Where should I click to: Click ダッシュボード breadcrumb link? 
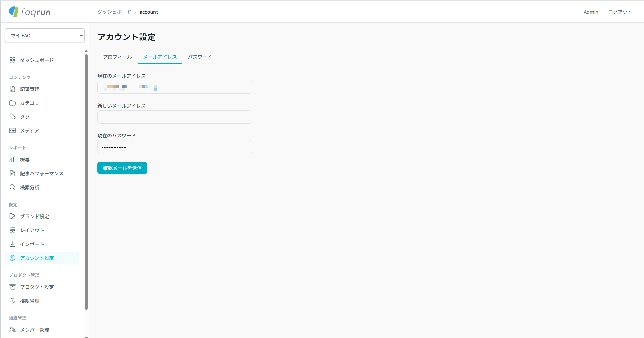click(114, 12)
